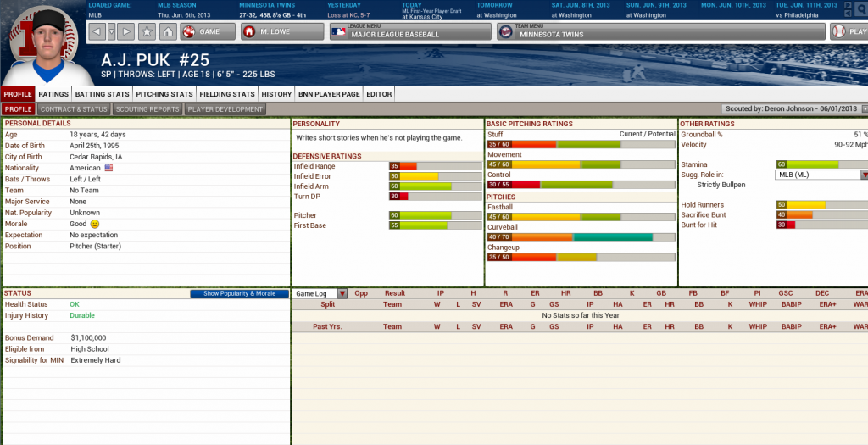868x445 pixels.
Task: Click the search magnifier icon
Action: point(860,7)
